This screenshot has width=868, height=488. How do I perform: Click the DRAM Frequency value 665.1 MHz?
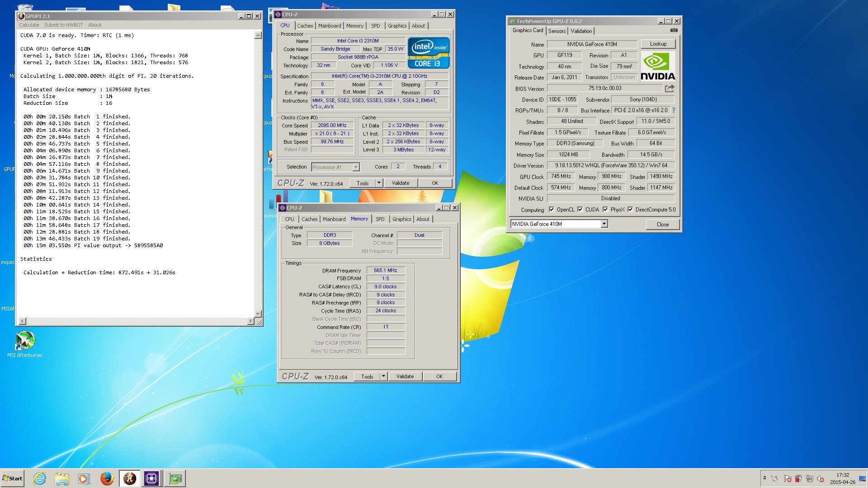pos(386,270)
